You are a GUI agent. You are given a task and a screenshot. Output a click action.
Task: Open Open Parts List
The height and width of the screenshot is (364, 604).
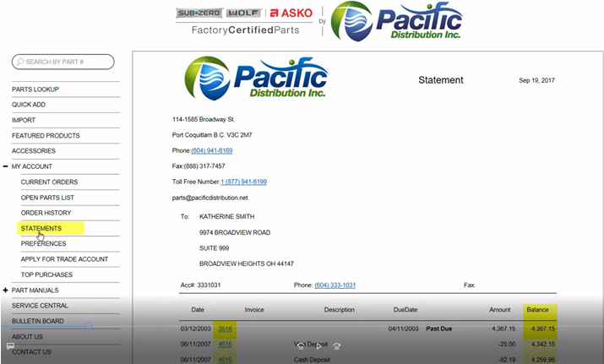47,198
